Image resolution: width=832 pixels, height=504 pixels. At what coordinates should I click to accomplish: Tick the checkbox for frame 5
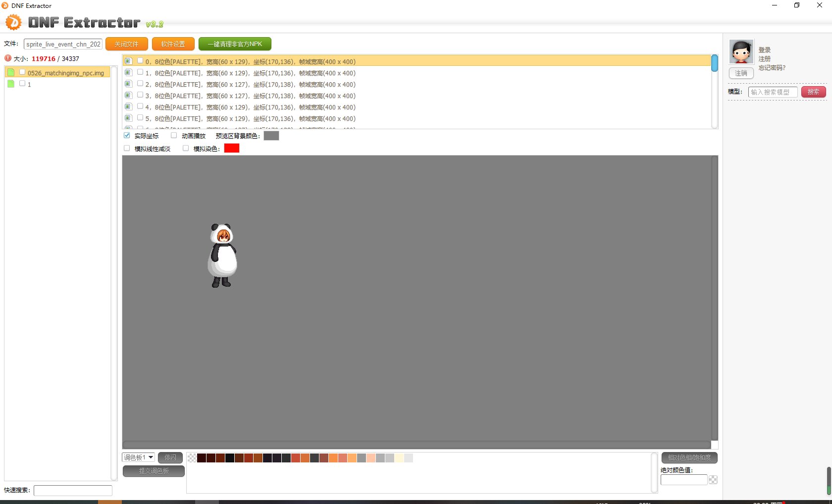[x=140, y=117]
